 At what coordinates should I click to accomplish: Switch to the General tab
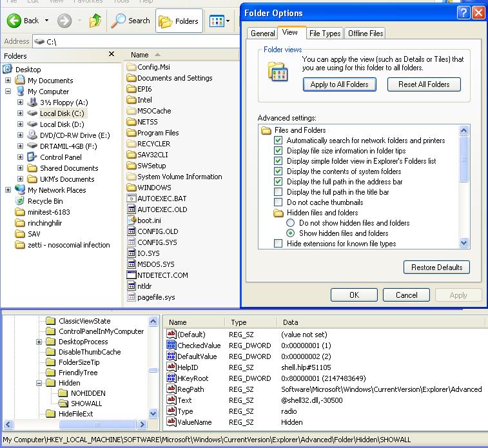click(x=262, y=34)
